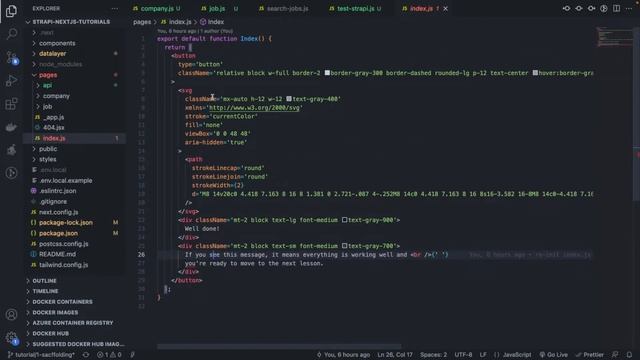Expand AZURE CONTAINER REGISTRY section
This screenshot has height=360, width=640.
(73, 323)
